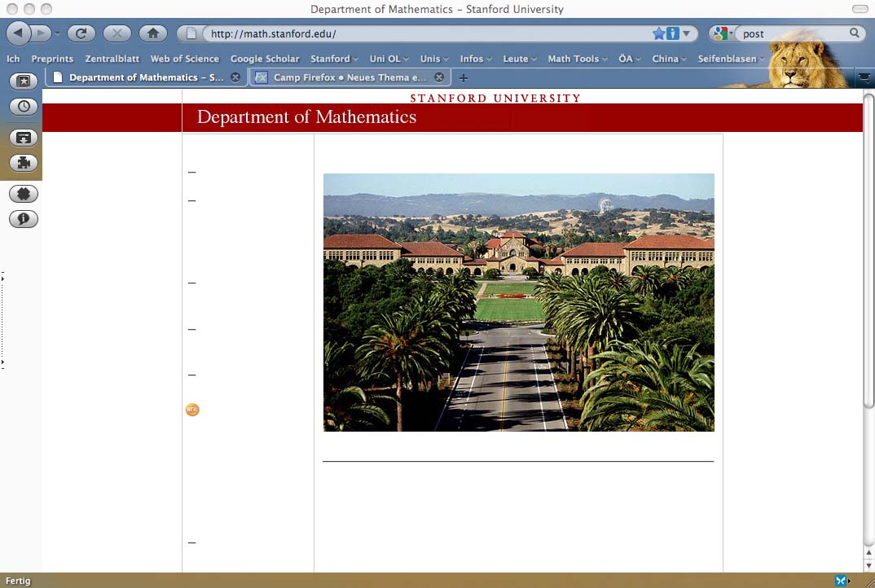Screen dimensions: 875x588
Task: Go back with the Back arrow button
Action: point(19,33)
